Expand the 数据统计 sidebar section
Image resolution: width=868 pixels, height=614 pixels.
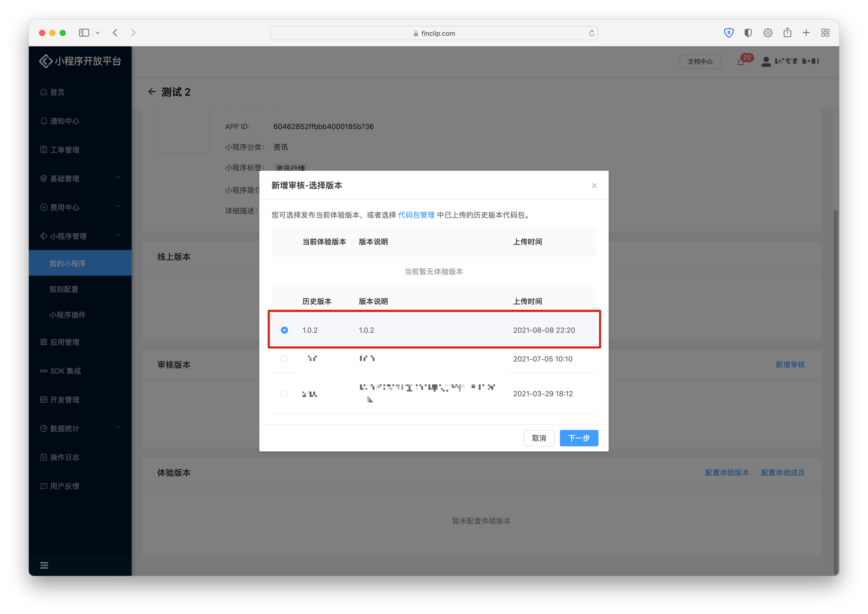tap(80, 429)
